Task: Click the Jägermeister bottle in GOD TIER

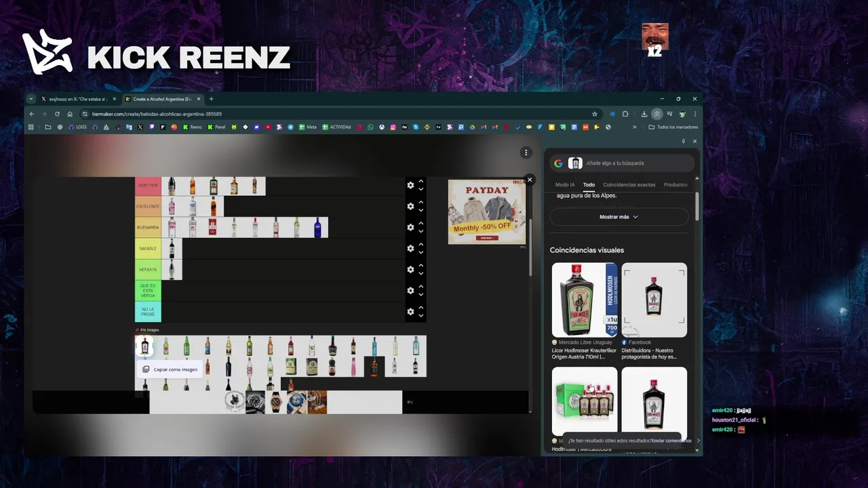Action: point(213,186)
